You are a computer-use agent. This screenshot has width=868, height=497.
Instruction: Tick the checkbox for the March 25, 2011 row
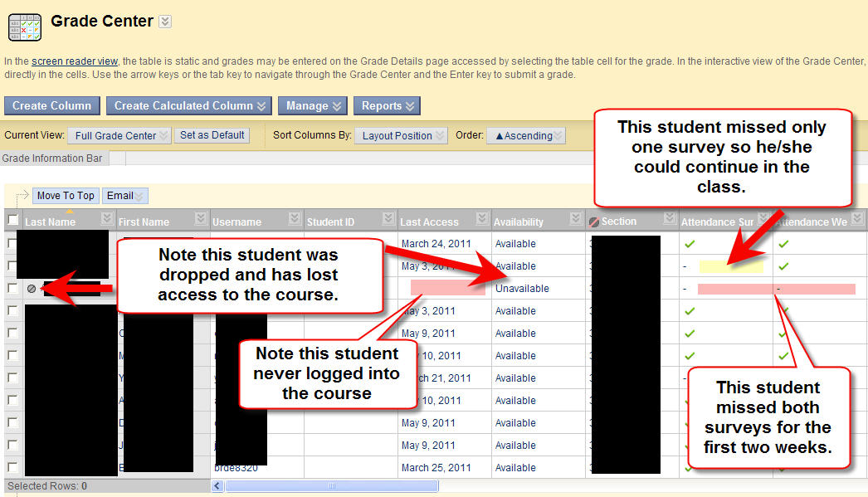tap(12, 467)
